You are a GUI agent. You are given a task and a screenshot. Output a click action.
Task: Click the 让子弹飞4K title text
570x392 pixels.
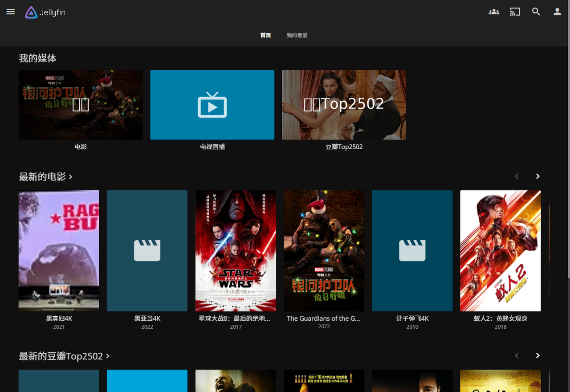pyautogui.click(x=412, y=318)
